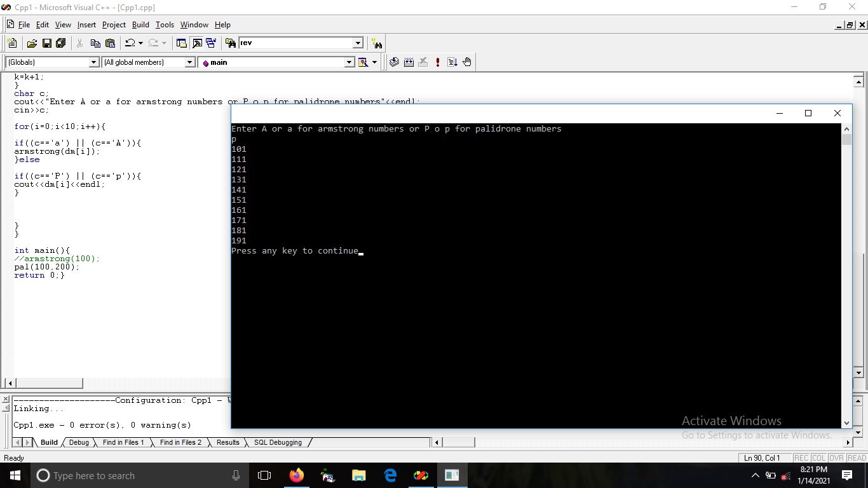The height and width of the screenshot is (488, 868).
Task: Redo the last undone edit
Action: tap(153, 43)
